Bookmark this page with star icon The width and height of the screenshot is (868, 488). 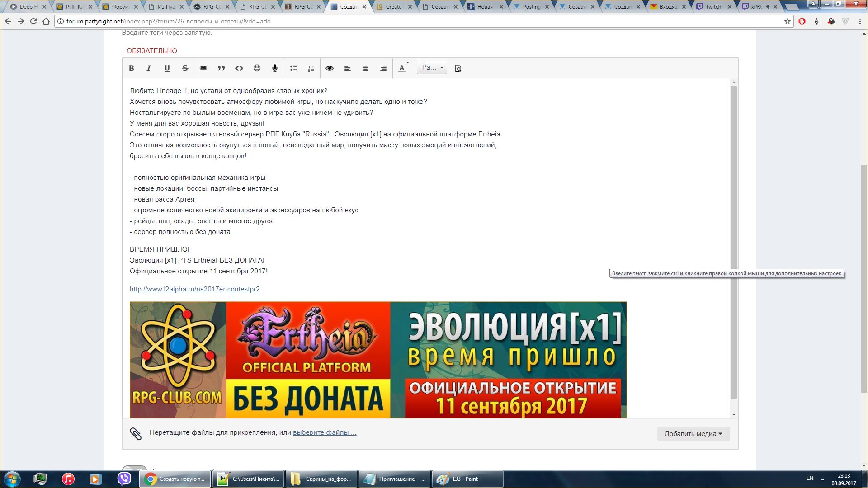[788, 21]
